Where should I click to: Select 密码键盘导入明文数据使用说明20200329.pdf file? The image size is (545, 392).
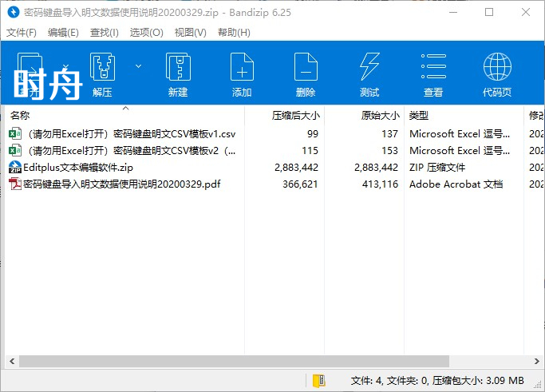pos(122,184)
